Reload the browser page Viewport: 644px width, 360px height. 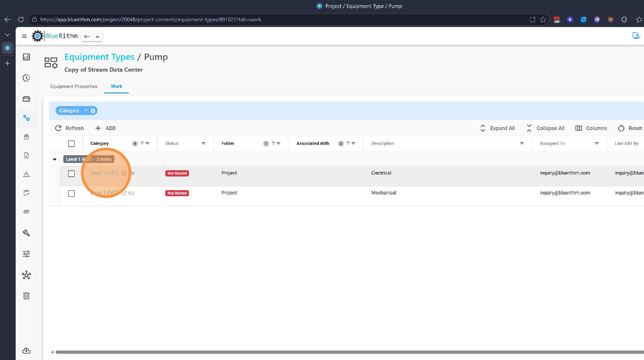21,20
